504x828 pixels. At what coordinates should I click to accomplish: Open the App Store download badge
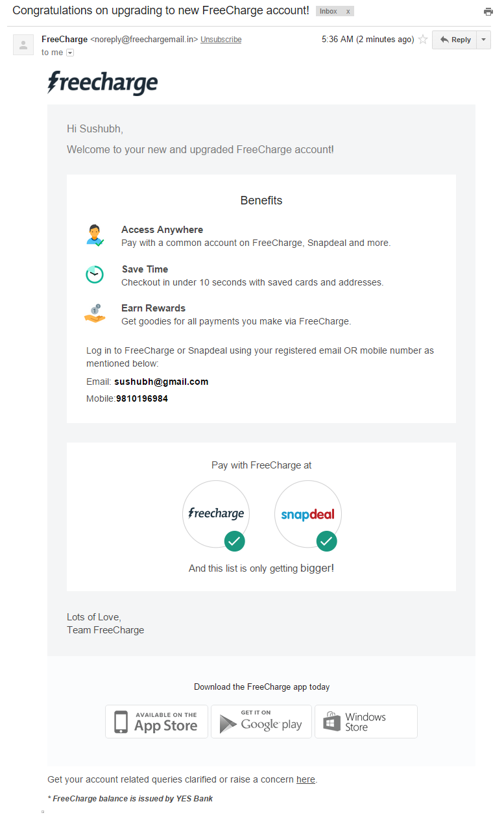pyautogui.click(x=156, y=722)
